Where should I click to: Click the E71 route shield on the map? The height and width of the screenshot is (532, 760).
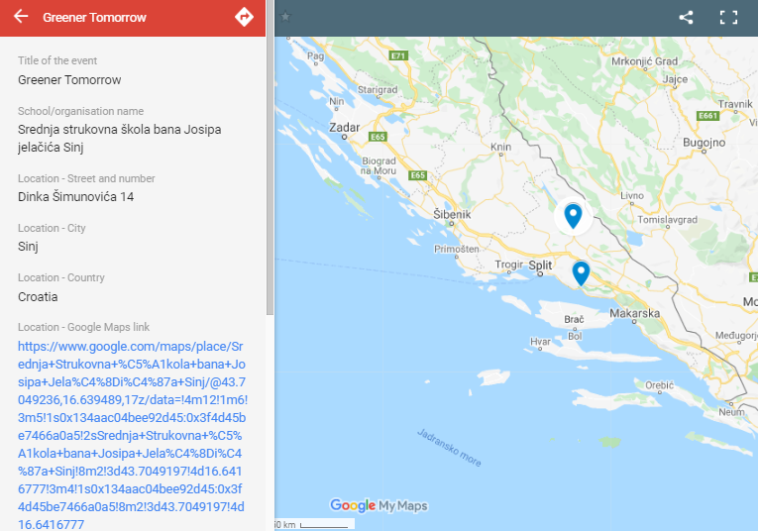tap(398, 55)
